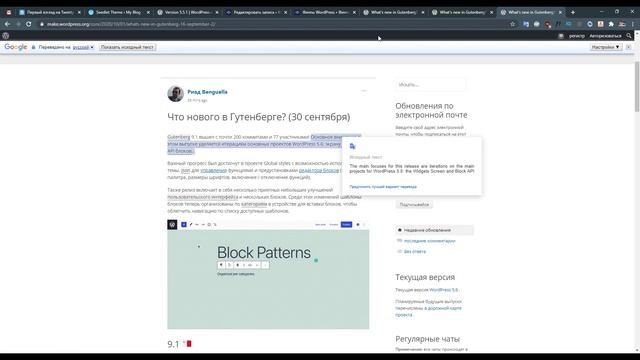Close the 'Seedlet Theme - My Blog' tab
Image resolution: width=640 pixels, height=360 pixels.
click(x=148, y=13)
